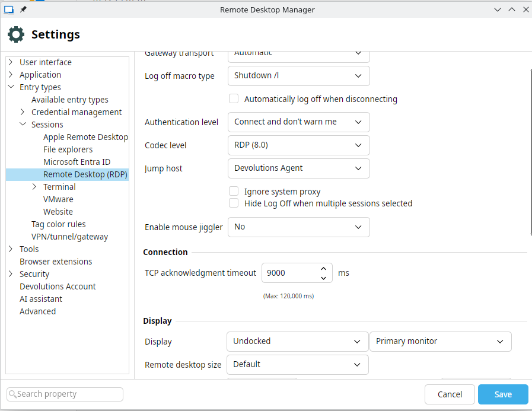Open the Jump host dropdown
532x411 pixels.
298,168
